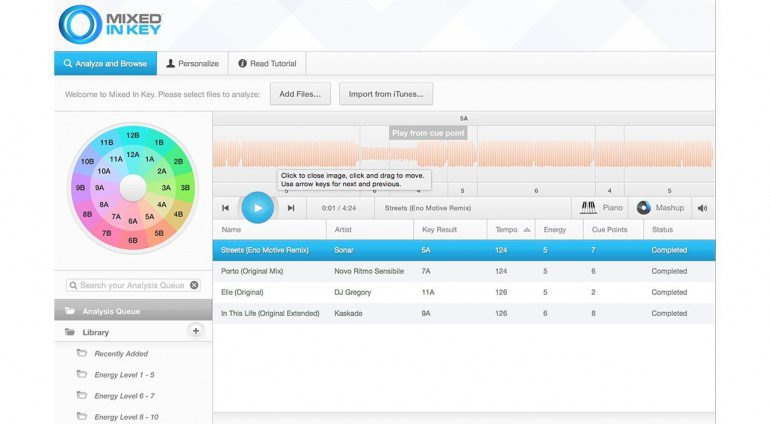Click Import from iTunes button
The width and height of the screenshot is (770, 425).
pyautogui.click(x=385, y=94)
